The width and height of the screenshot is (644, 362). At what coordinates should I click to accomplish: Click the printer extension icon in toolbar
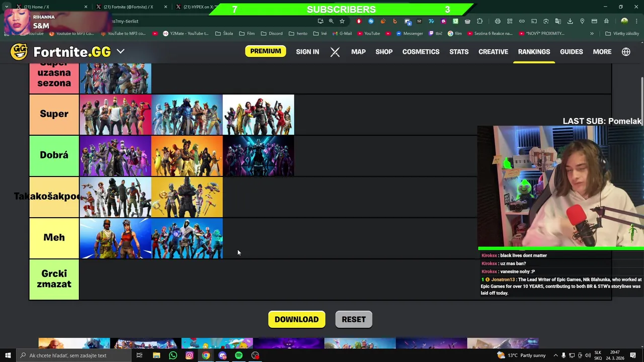[498, 21]
